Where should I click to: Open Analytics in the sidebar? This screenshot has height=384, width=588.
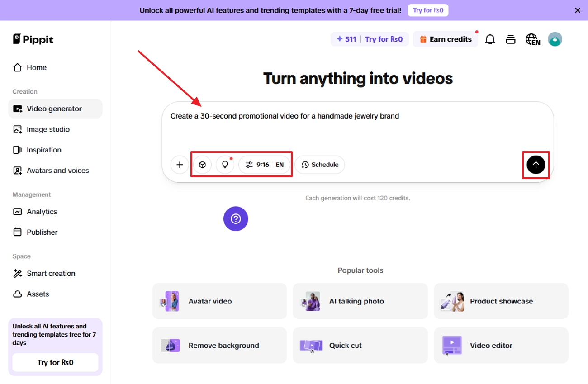pyautogui.click(x=55, y=212)
